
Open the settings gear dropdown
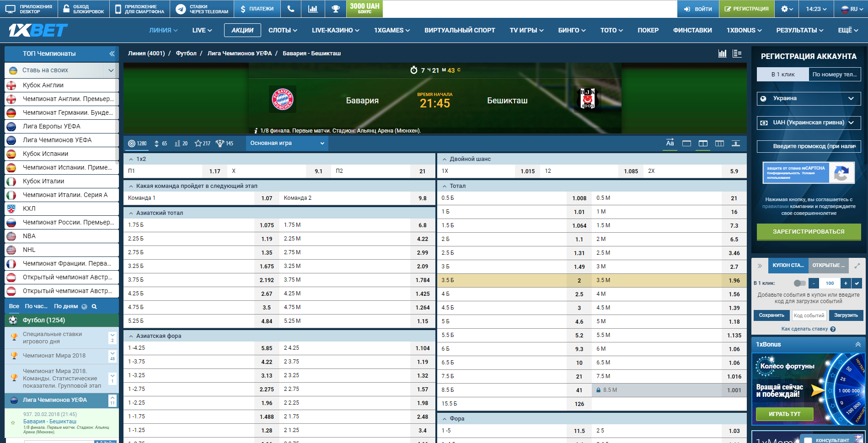[x=787, y=9]
